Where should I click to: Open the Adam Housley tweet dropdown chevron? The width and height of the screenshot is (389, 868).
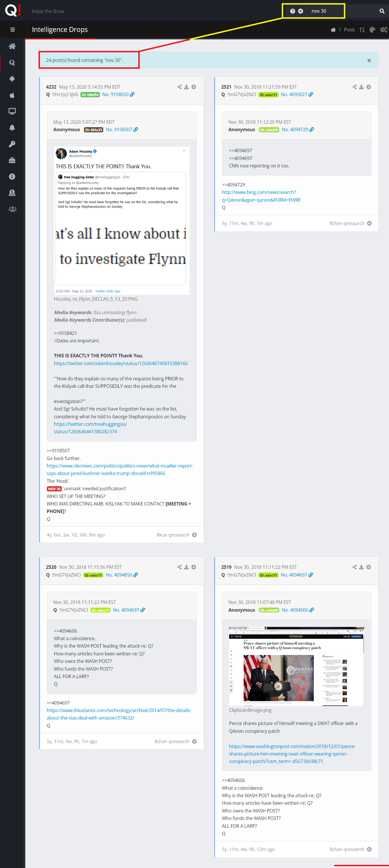184,151
